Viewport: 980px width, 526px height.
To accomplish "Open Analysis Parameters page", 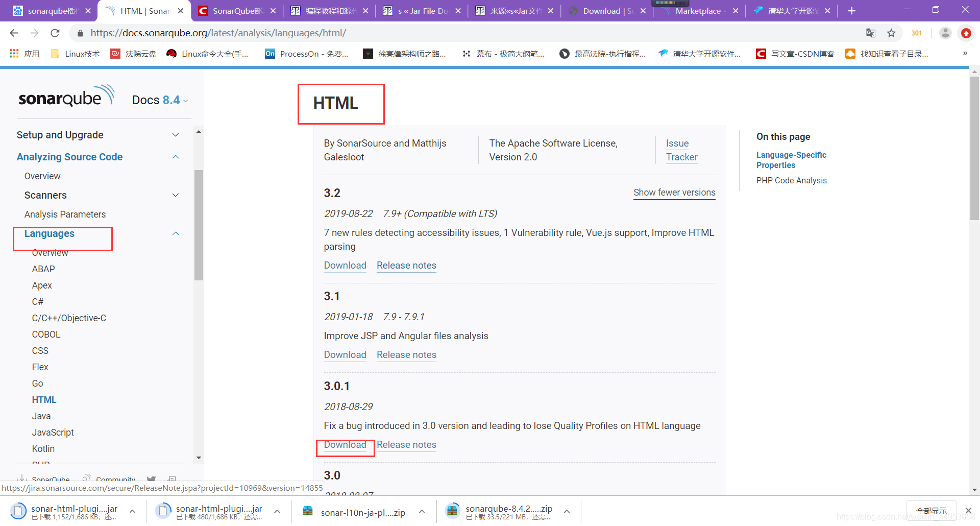I will click(65, 214).
